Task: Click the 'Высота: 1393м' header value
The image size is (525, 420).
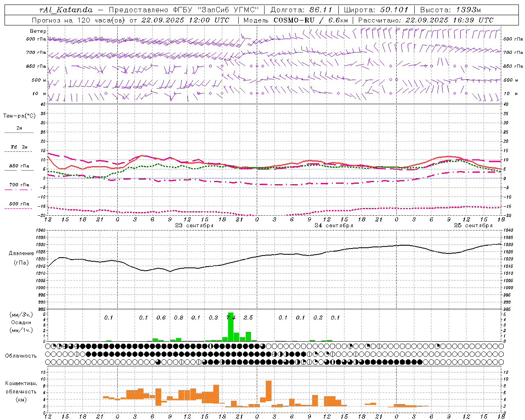Action: 450,10
